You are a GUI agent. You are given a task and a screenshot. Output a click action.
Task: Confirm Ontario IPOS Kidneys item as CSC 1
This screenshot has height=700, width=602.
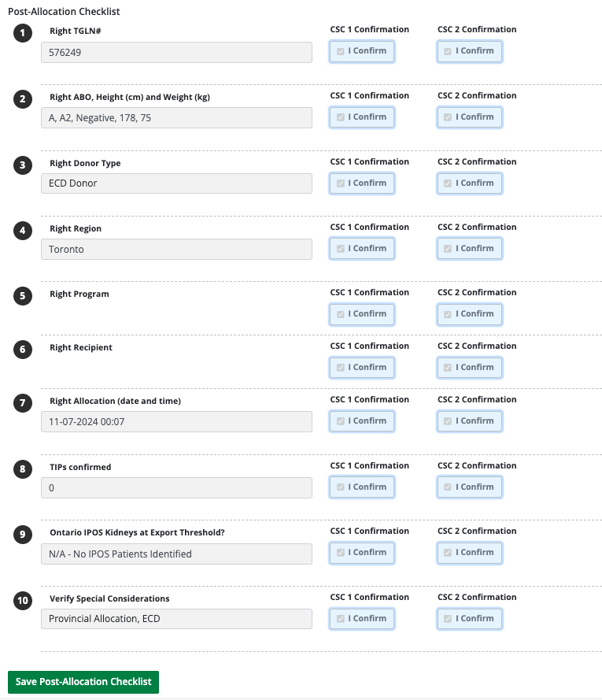(361, 553)
